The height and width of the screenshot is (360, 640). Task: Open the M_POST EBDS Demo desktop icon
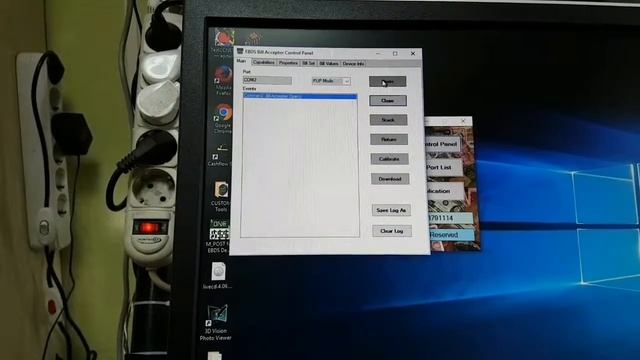tap(219, 237)
